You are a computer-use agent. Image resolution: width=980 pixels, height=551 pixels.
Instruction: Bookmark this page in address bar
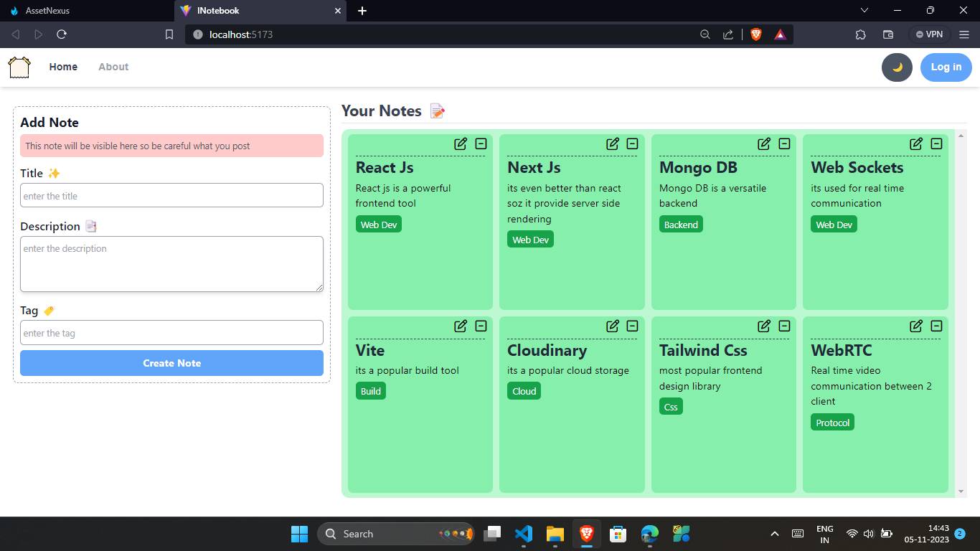(x=169, y=34)
